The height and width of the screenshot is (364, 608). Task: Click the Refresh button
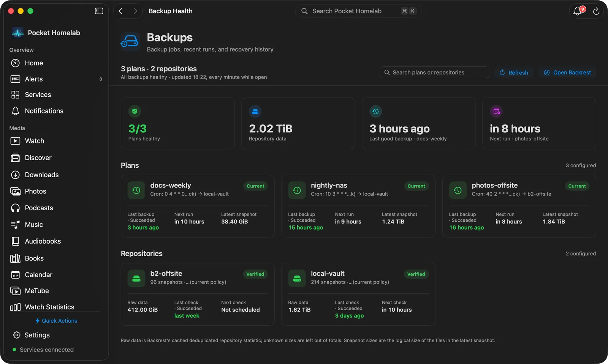(514, 72)
